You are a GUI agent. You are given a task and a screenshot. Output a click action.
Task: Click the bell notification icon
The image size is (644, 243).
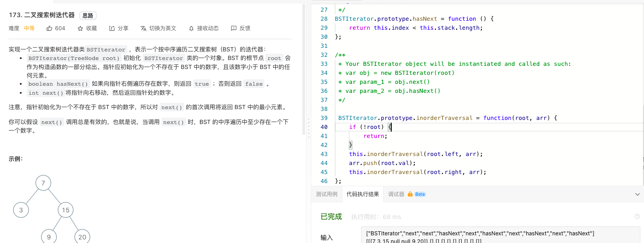coord(191,28)
